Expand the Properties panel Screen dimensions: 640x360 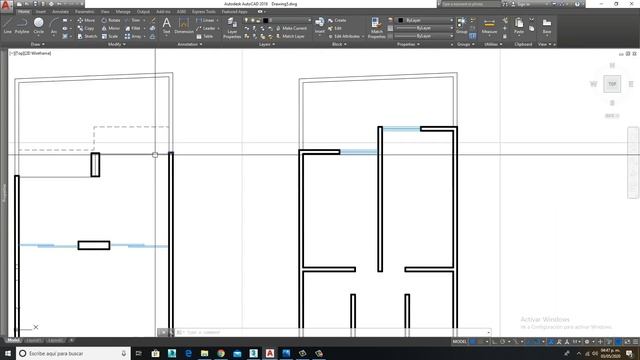click(408, 44)
